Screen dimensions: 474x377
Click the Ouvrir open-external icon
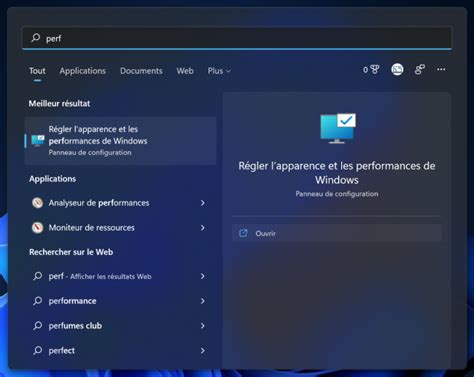pyautogui.click(x=243, y=233)
